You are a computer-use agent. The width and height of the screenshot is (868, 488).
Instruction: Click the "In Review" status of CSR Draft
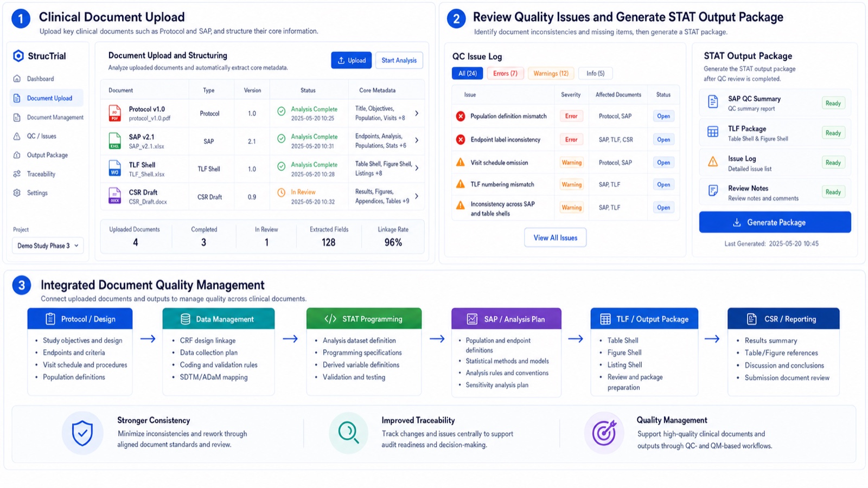[x=303, y=192]
